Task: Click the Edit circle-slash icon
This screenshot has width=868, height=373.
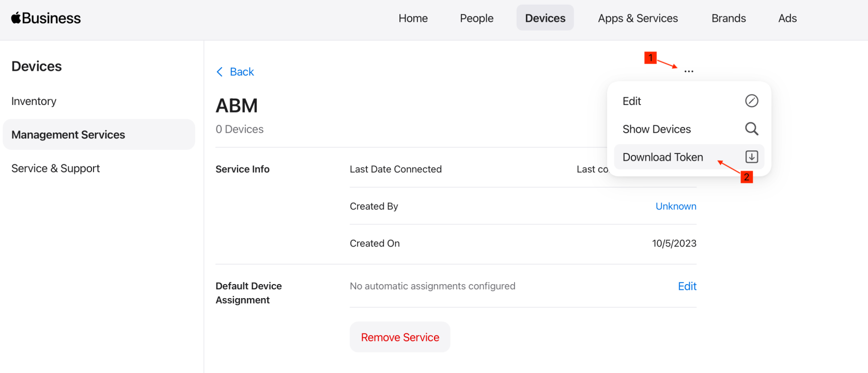Action: click(752, 101)
